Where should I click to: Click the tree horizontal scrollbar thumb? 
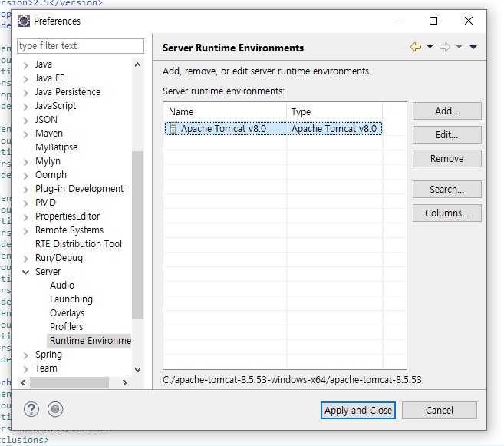point(70,382)
